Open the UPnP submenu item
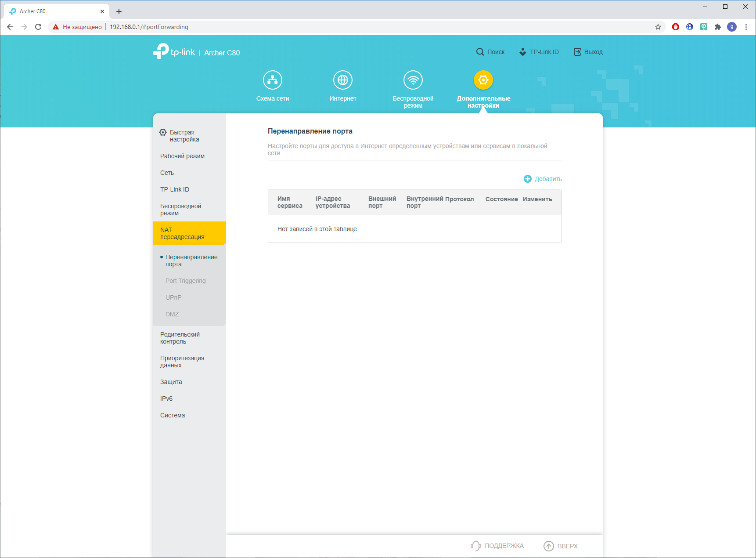 tap(173, 297)
